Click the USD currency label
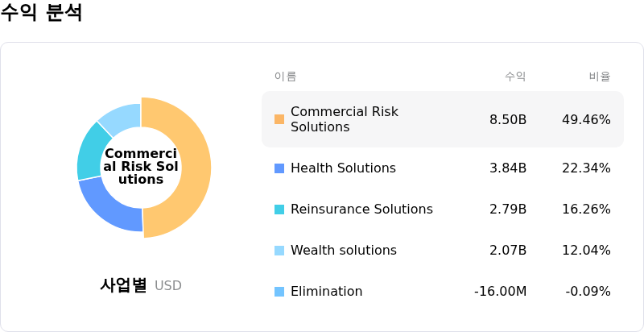Viewport: 644px width, 332px height. coord(168,286)
